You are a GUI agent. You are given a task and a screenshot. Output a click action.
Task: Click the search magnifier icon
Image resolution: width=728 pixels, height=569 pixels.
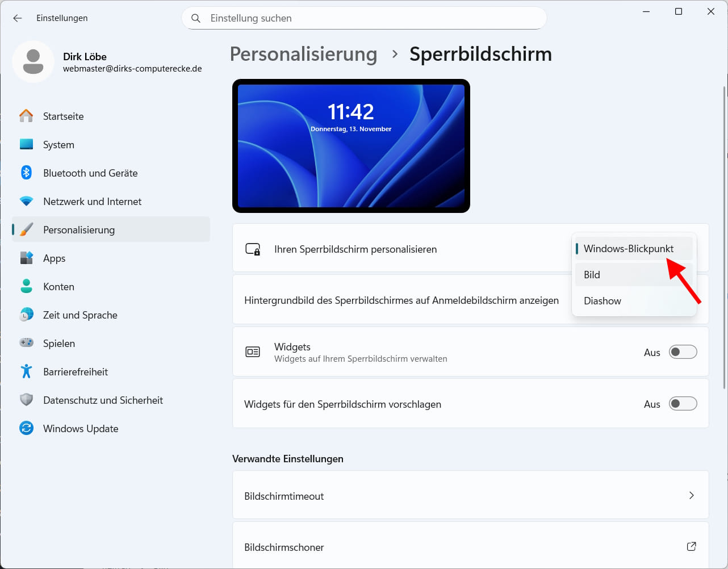196,18
